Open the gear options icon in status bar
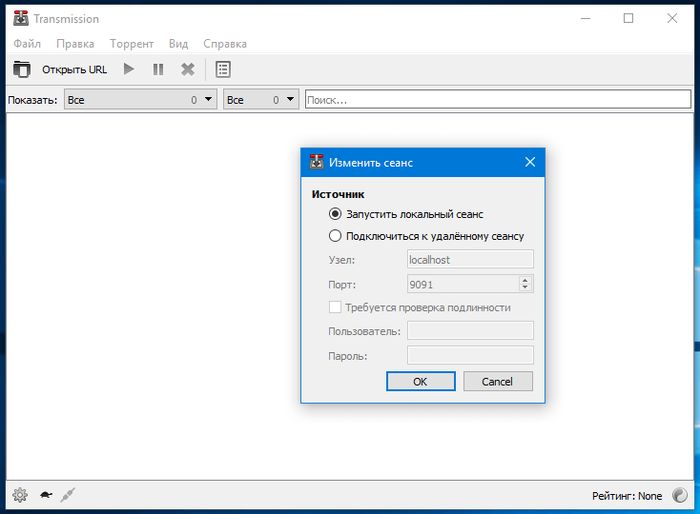 pyautogui.click(x=19, y=494)
